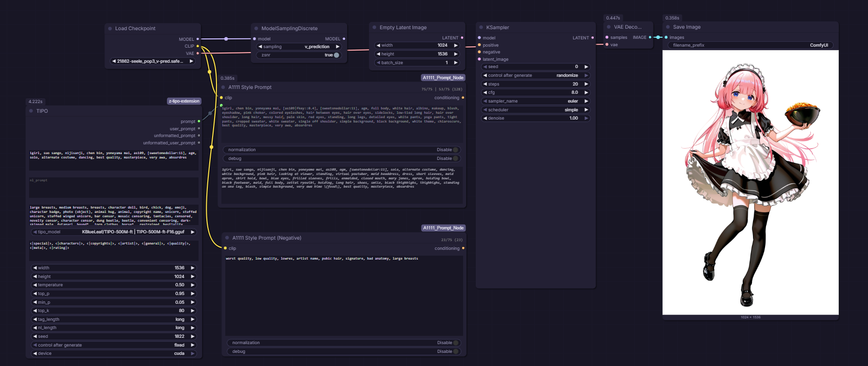
Task: Open the TIPO device cuda dropdown
Action: click(114, 353)
